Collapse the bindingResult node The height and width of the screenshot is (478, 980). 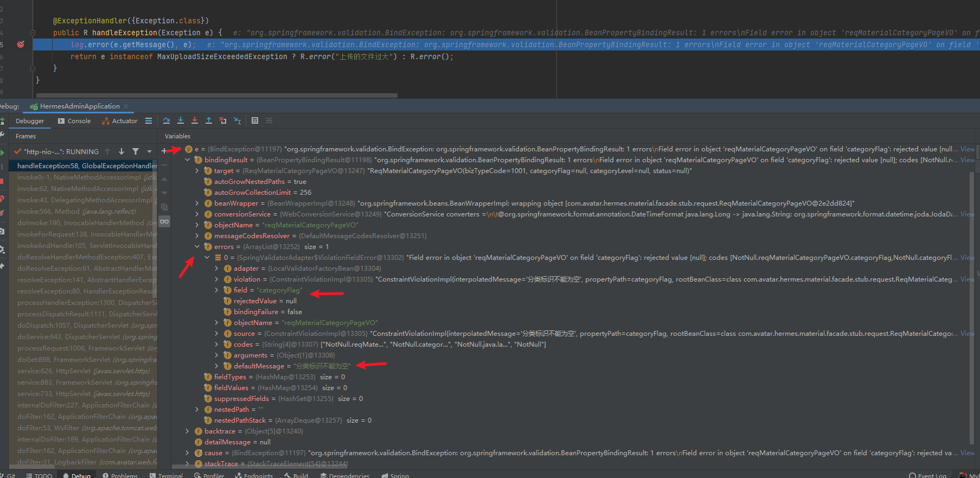click(188, 160)
